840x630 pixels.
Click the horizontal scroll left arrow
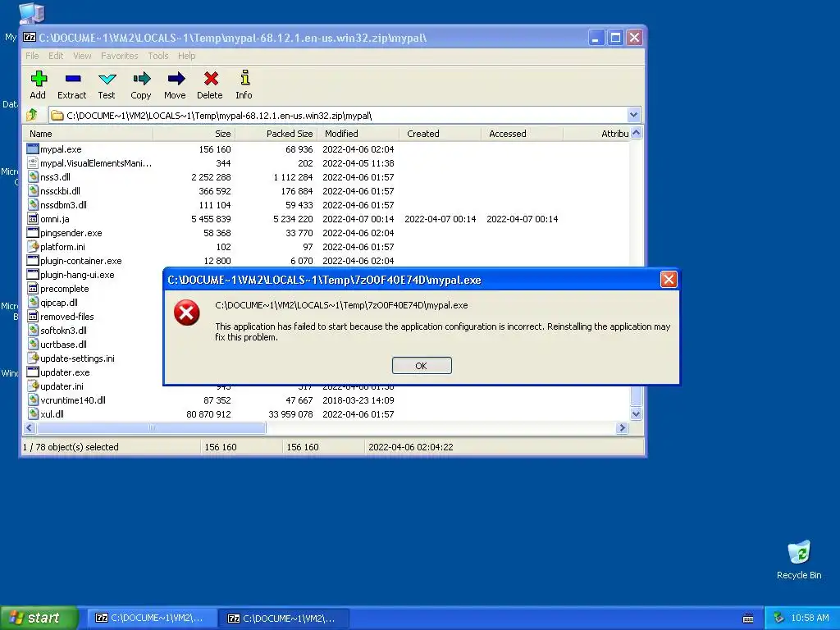[x=30, y=427]
